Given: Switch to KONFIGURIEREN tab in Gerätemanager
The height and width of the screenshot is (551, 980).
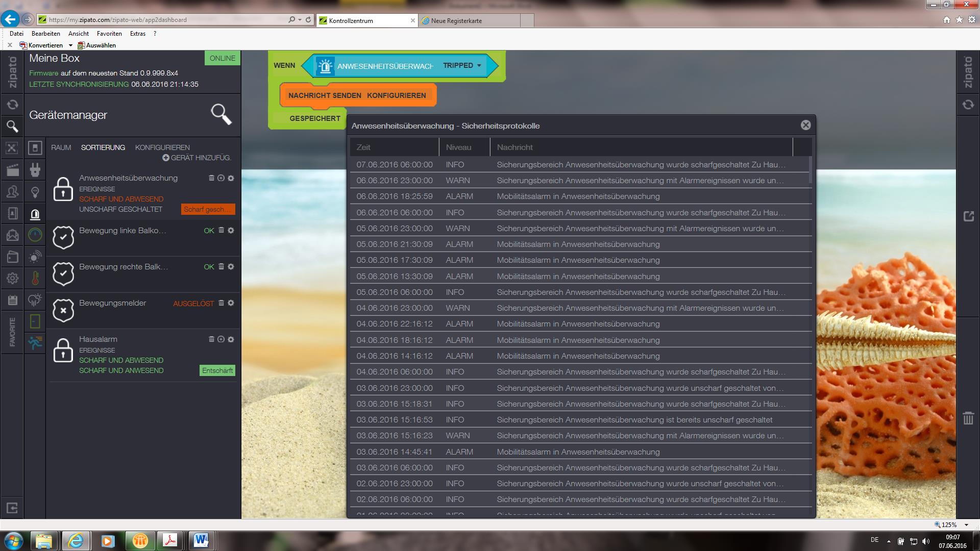Looking at the screenshot, I should [162, 147].
